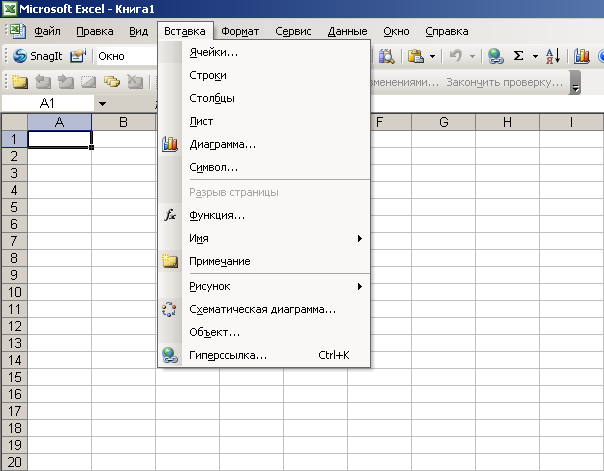Viewport: 604px width, 471px height.
Task: Open the Сервис menu
Action: 293,31
